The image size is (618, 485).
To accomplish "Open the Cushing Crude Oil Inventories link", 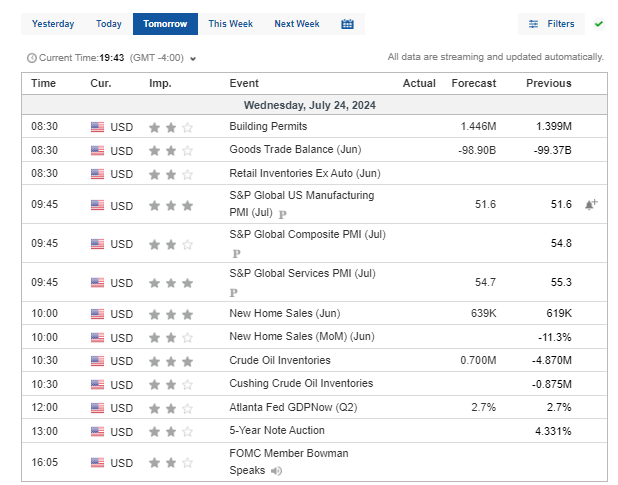I will [x=301, y=383].
